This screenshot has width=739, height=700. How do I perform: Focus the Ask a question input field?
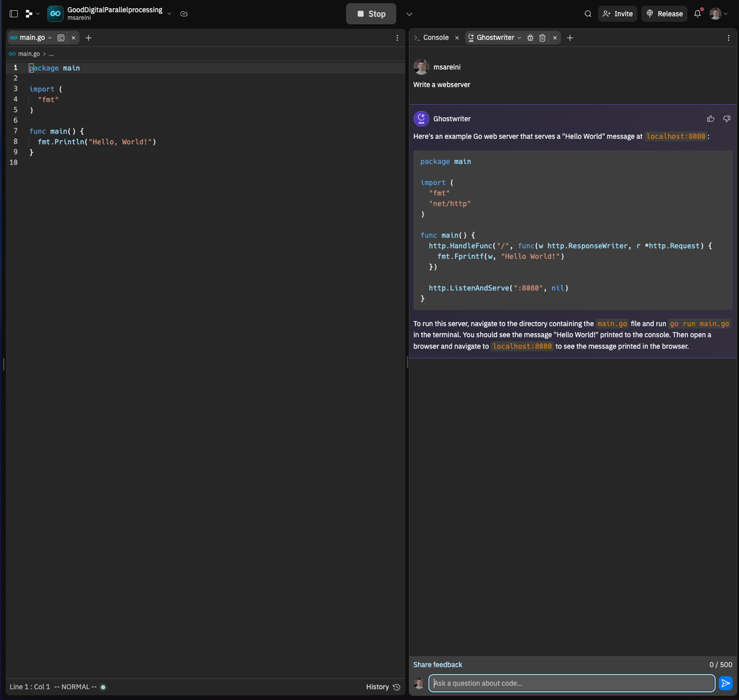click(572, 683)
